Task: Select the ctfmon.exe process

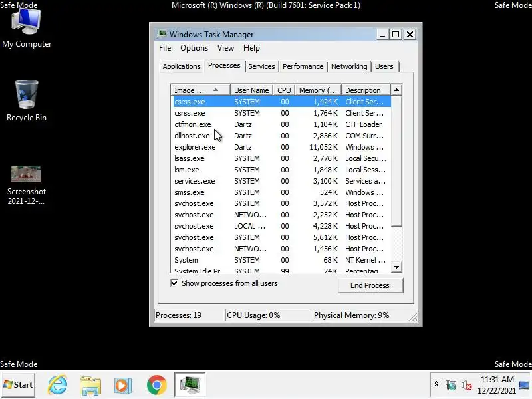Action: (282, 124)
